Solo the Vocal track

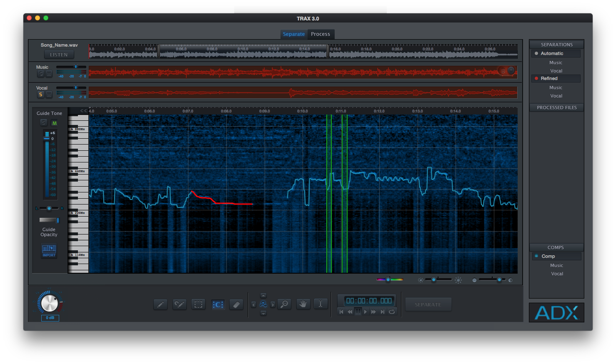tap(40, 95)
